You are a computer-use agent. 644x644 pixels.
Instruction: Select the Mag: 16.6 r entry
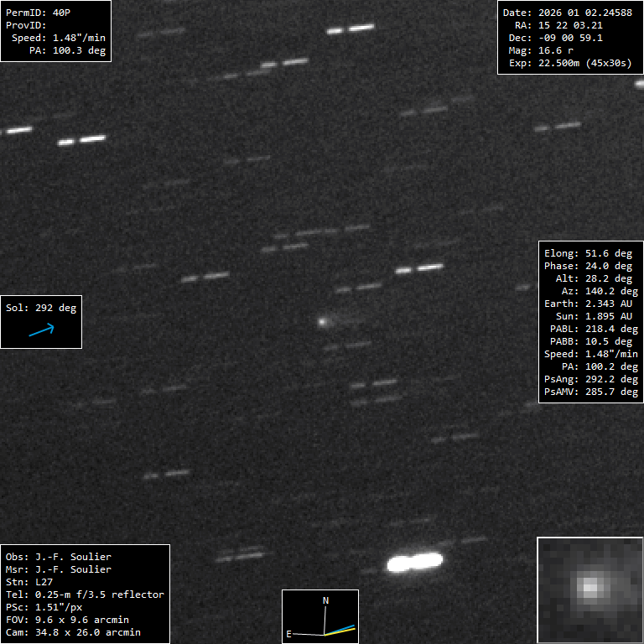coord(553,50)
